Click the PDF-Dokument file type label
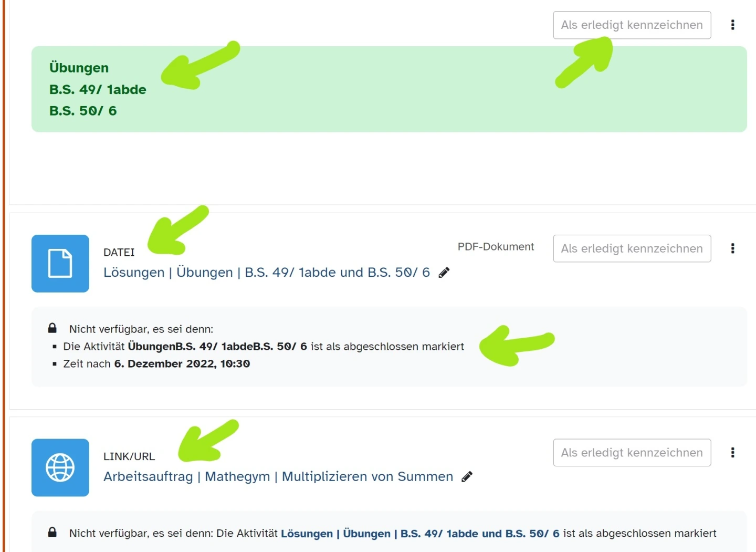Image resolution: width=756 pixels, height=552 pixels. (495, 247)
